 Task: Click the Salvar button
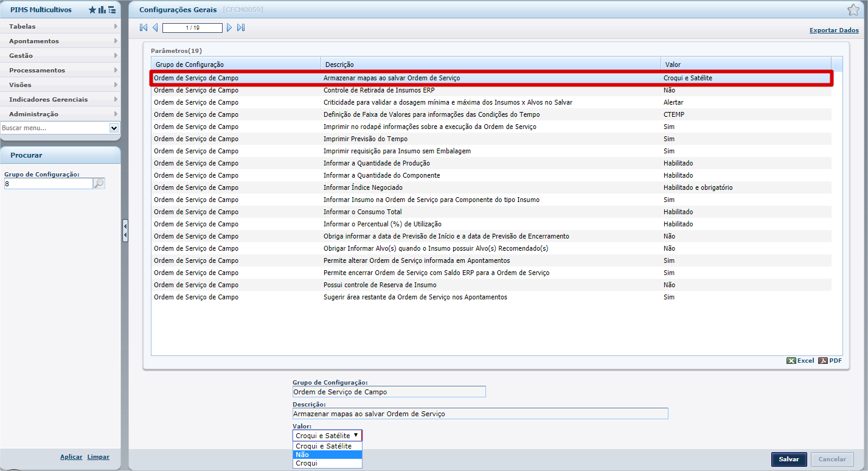tap(789, 459)
